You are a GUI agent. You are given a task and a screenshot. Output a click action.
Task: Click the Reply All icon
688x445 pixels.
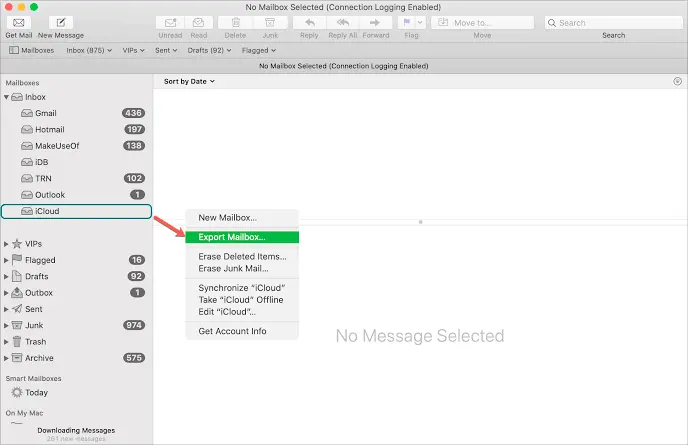[343, 22]
